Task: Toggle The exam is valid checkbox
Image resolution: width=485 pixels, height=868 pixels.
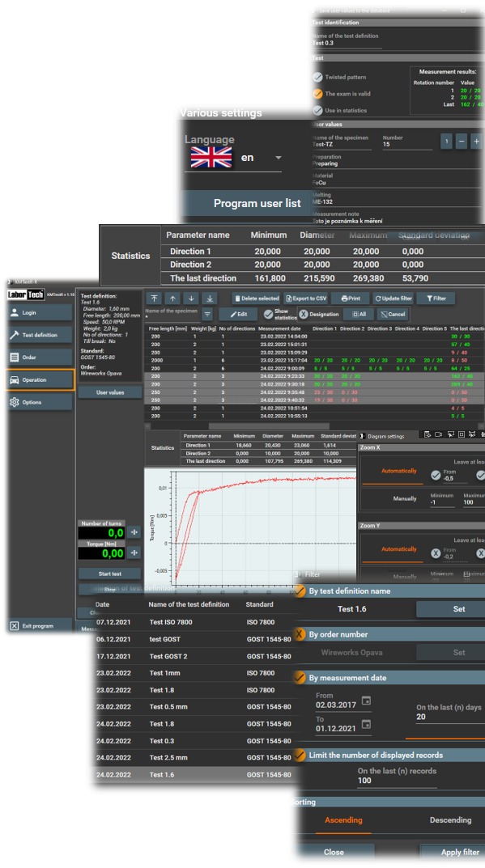Action: [x=317, y=94]
